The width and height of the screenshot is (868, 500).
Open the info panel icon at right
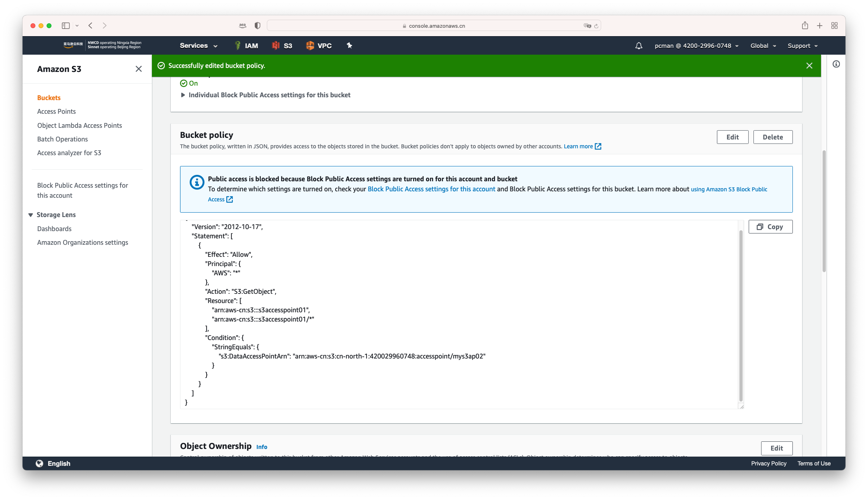(836, 64)
